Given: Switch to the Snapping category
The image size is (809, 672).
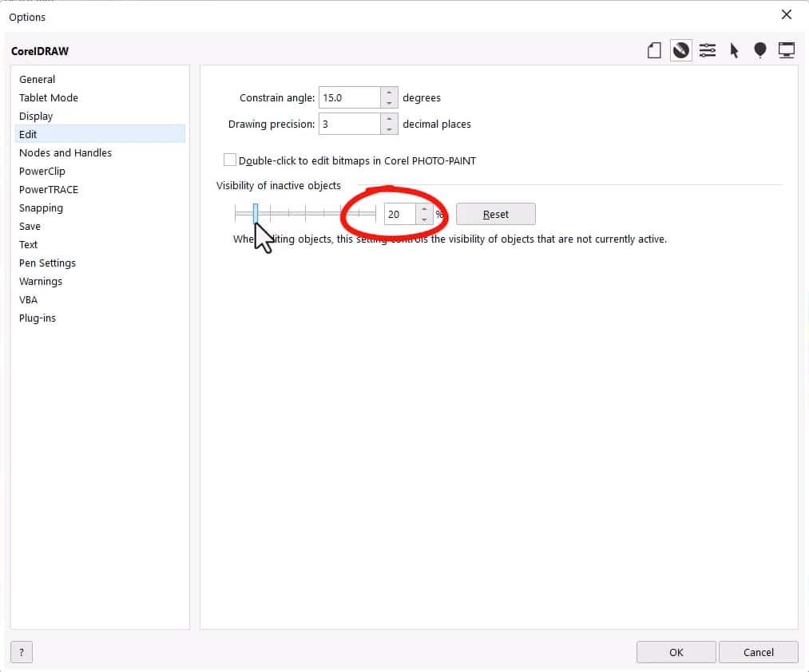Looking at the screenshot, I should click(41, 208).
